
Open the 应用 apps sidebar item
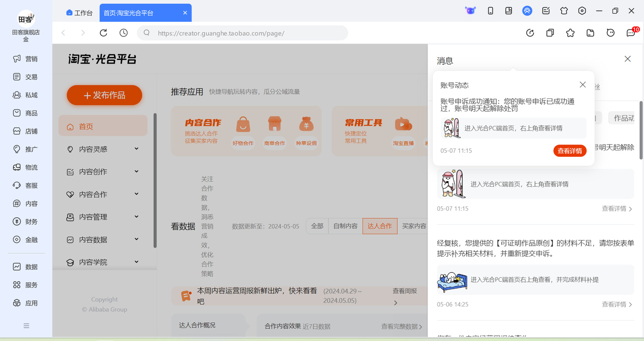[26, 303]
